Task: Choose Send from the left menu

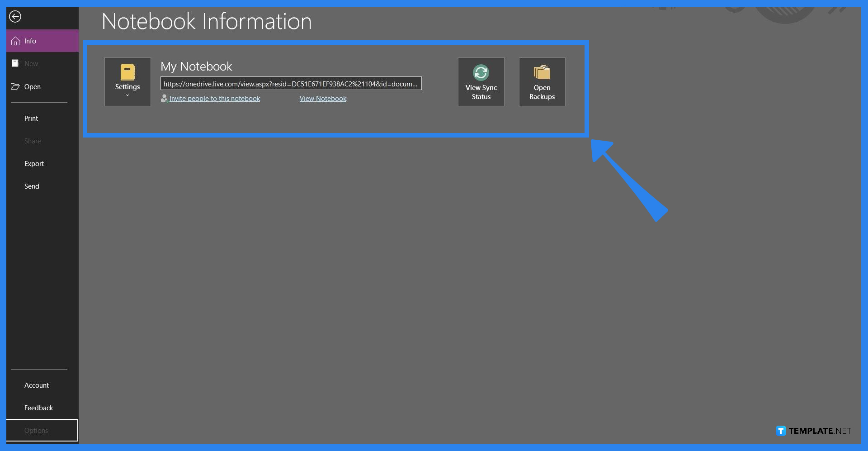Action: tap(32, 186)
